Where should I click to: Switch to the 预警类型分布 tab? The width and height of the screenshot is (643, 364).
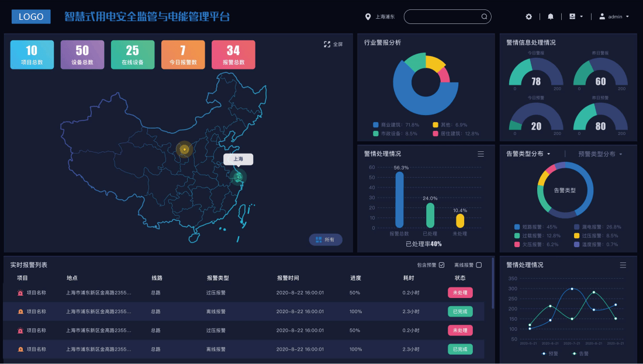coord(600,154)
